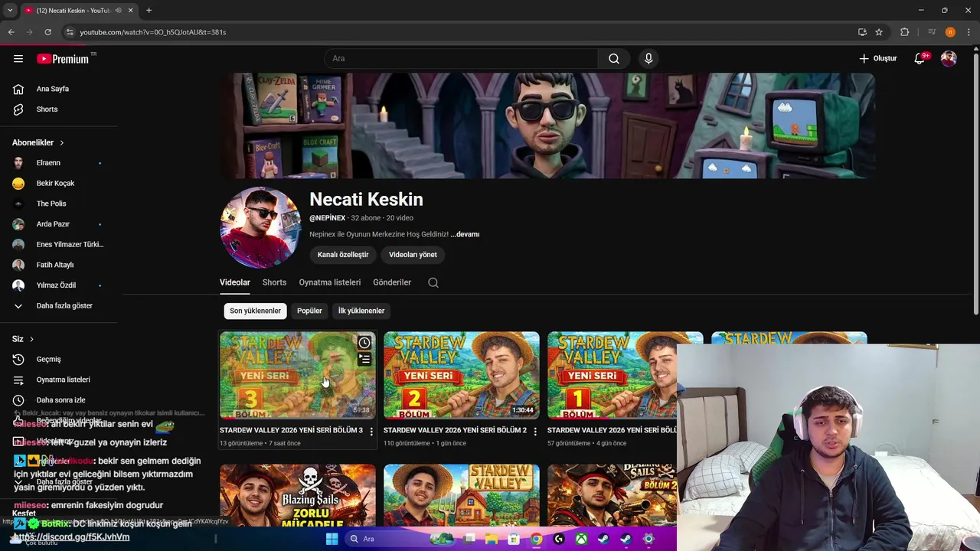The height and width of the screenshot is (551, 980).
Task: View site information icon in address bar
Action: click(70, 32)
